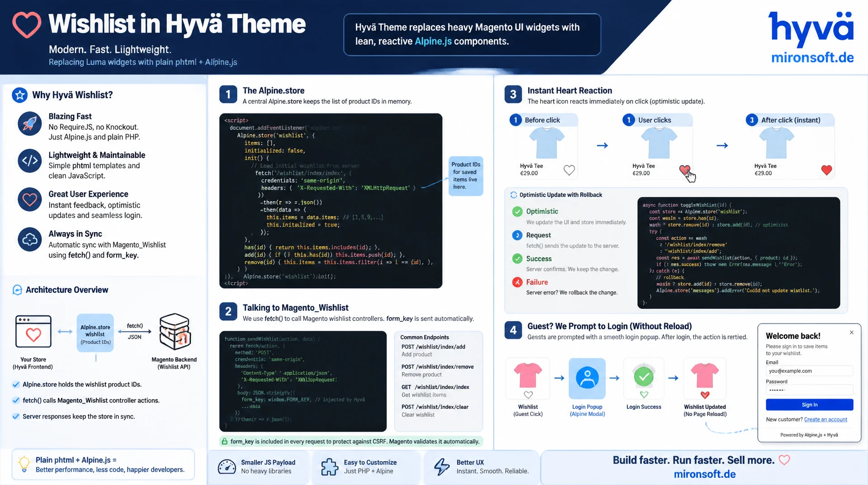Select the code brackets icon for Lightweight & Maintainable
This screenshot has width=868, height=485.
pyautogui.click(x=30, y=161)
